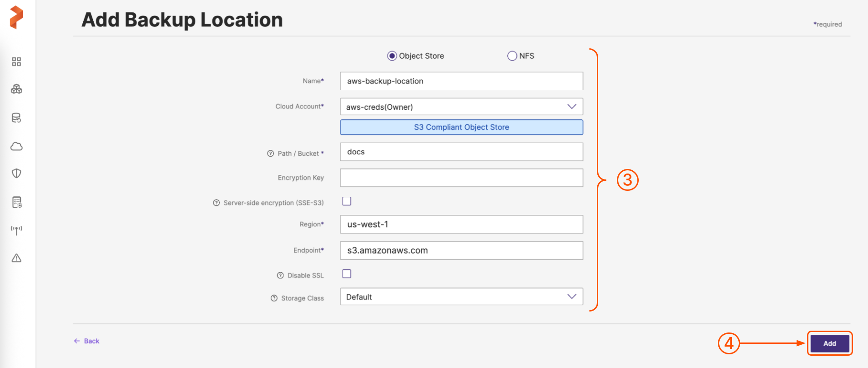Viewport: 868px width, 368px height.
Task: Click the Region text field
Action: point(461,225)
